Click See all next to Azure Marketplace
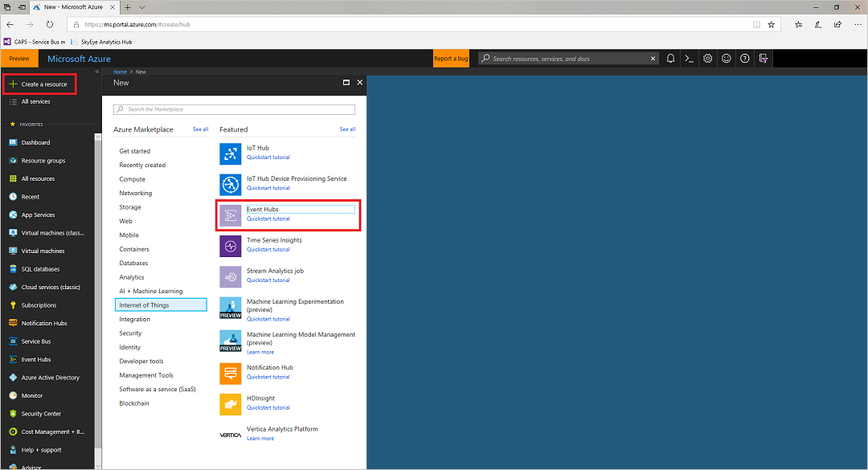The image size is (868, 470). [200, 129]
